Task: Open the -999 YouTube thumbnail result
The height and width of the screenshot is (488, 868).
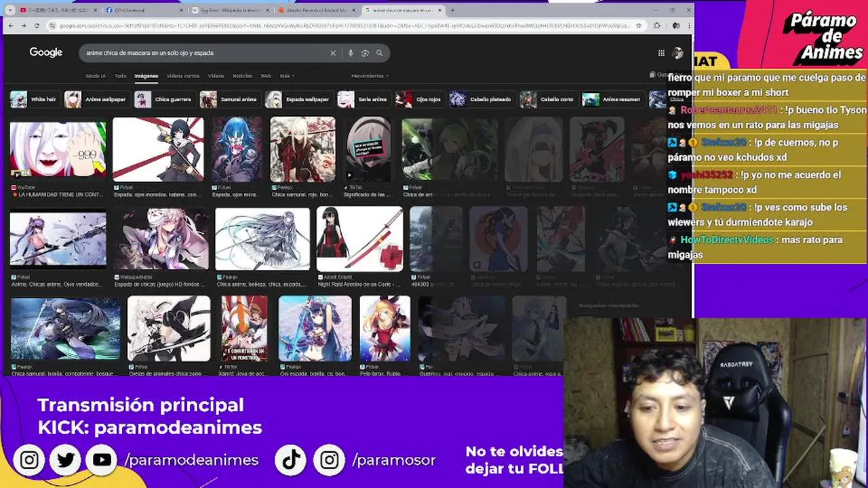Action: tap(58, 150)
